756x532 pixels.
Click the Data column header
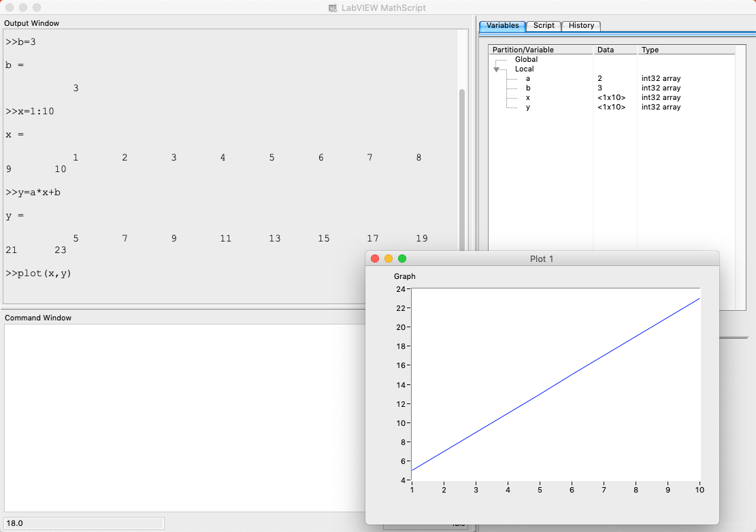614,50
